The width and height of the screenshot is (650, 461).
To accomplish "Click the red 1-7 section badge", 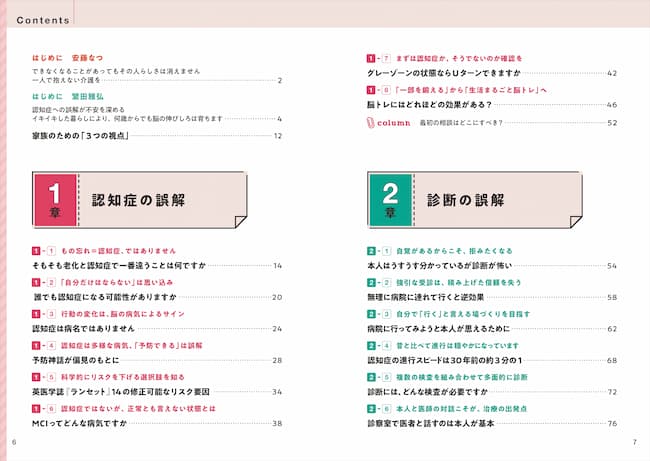I will (x=380, y=58).
